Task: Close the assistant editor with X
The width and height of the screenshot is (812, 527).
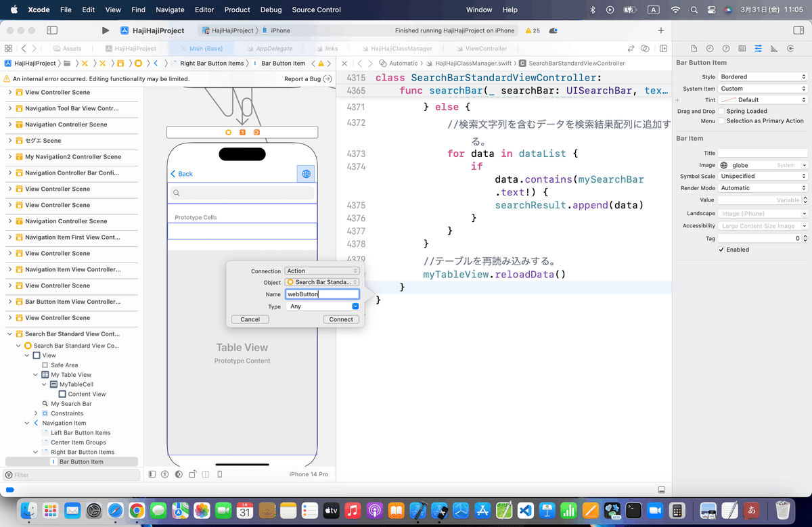Action: [344, 63]
